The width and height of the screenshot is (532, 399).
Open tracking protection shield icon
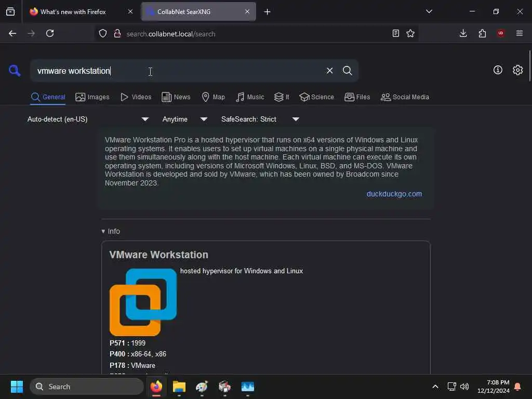[x=103, y=33]
